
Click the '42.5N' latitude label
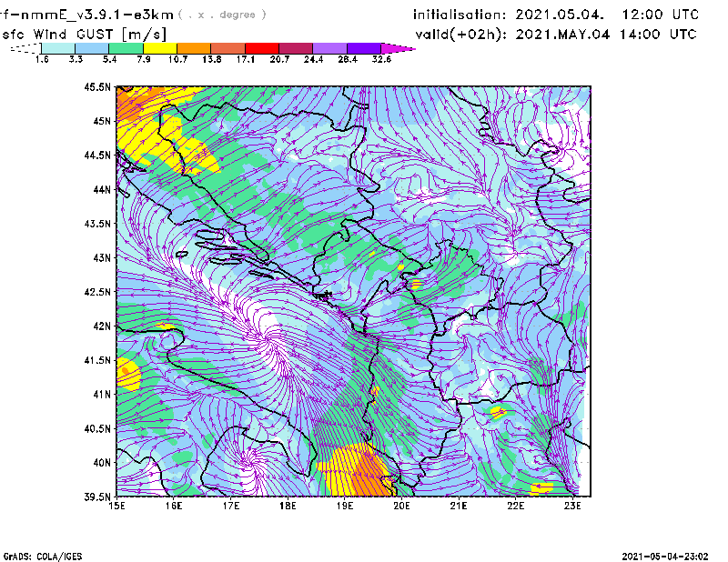pos(97,292)
